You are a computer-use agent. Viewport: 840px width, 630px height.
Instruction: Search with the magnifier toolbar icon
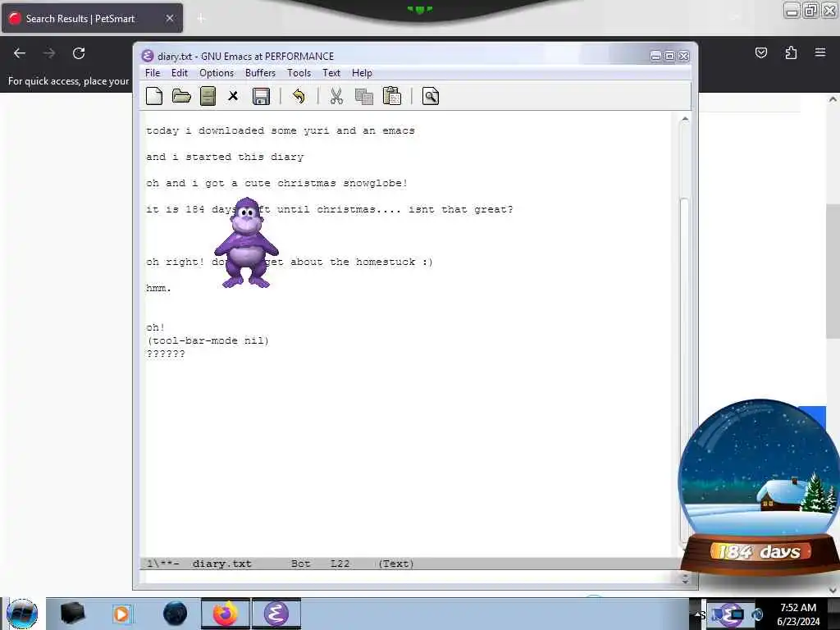(x=431, y=97)
